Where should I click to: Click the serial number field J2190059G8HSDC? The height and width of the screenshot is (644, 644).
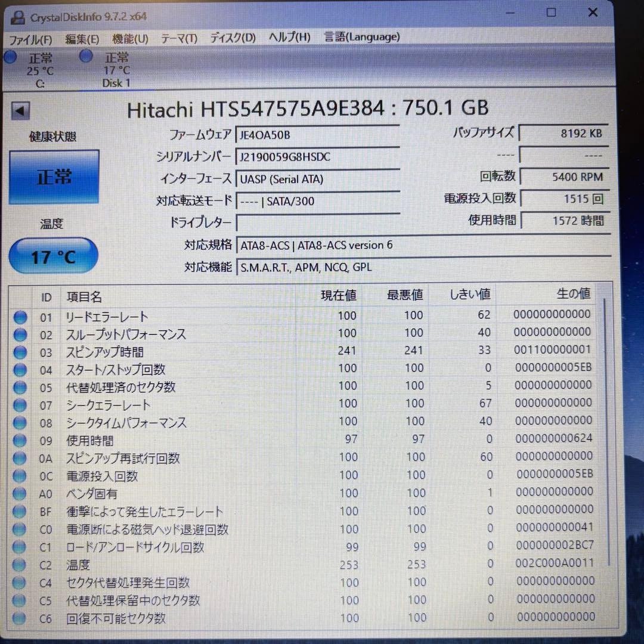(317, 156)
